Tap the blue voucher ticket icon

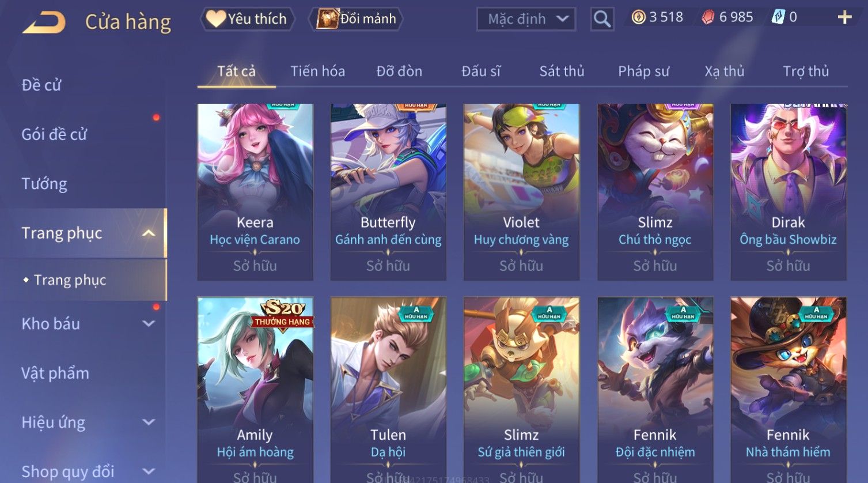click(778, 17)
